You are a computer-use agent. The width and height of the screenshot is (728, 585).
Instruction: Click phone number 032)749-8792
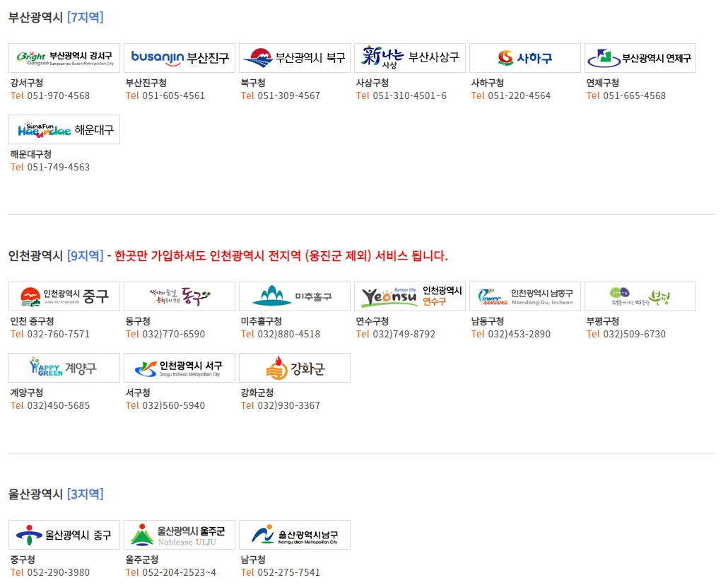tap(404, 334)
